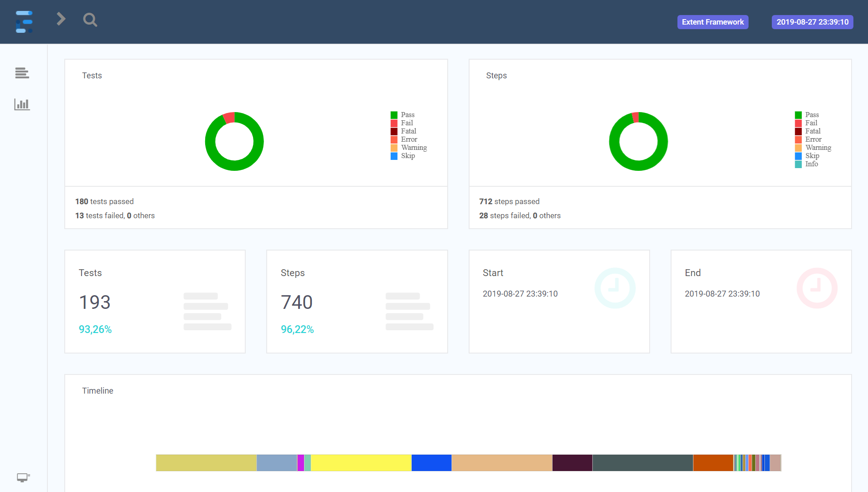
Task: Toggle Warning legend in Tests chart
Action: coord(409,148)
